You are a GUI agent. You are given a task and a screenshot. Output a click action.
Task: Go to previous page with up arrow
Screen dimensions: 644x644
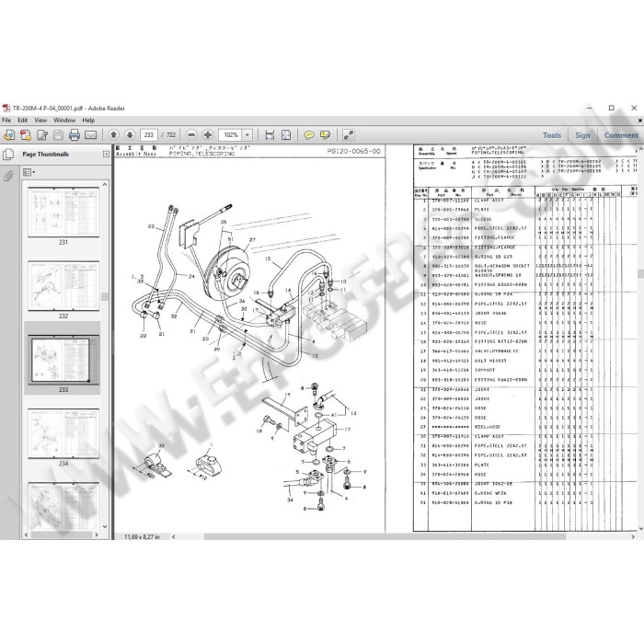(114, 134)
